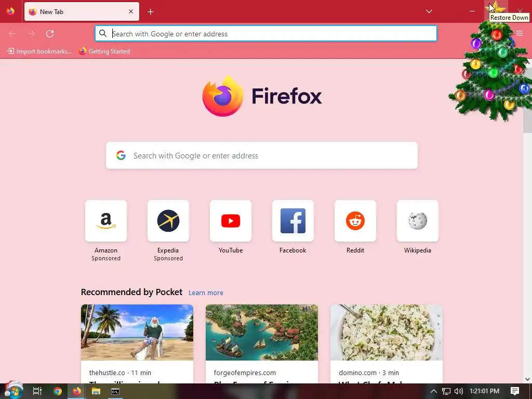The width and height of the screenshot is (532, 399).
Task: Click the Recommended by Pocket heading
Action: pos(131,292)
